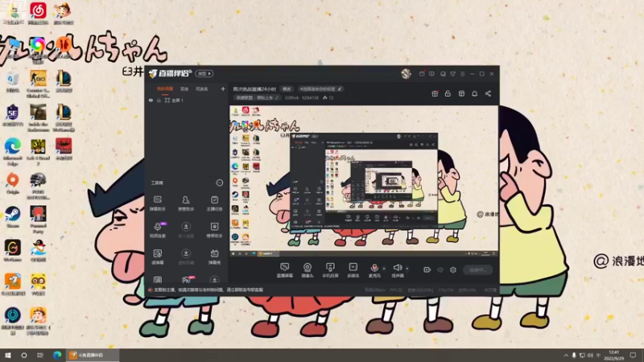
Task: Add a new scene with plus button
Action: tap(223, 88)
